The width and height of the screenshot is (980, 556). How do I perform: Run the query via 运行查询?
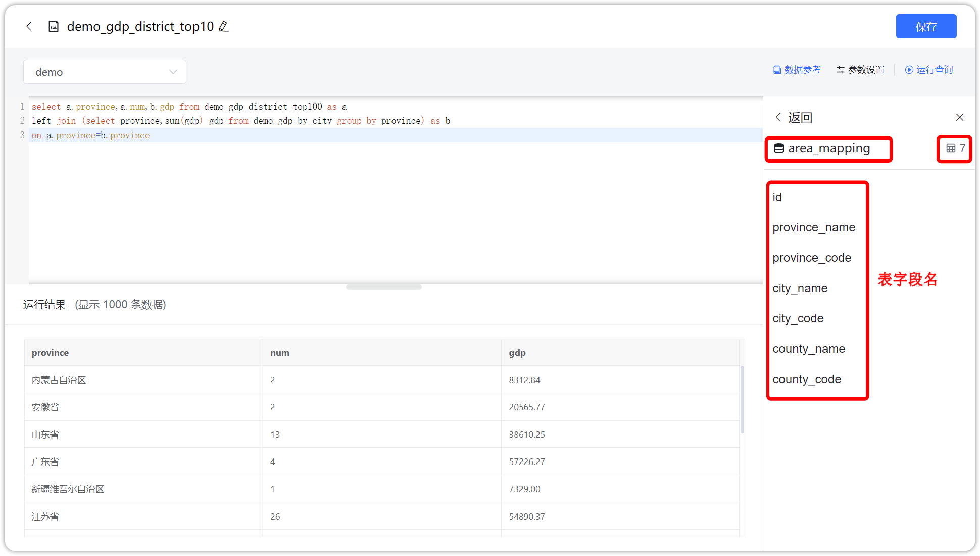click(x=928, y=70)
